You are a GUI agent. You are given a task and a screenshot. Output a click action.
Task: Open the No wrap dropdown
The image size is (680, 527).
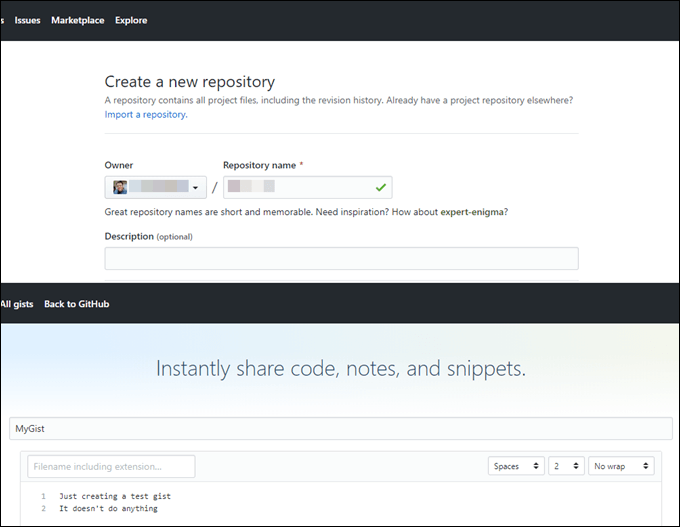click(x=621, y=466)
